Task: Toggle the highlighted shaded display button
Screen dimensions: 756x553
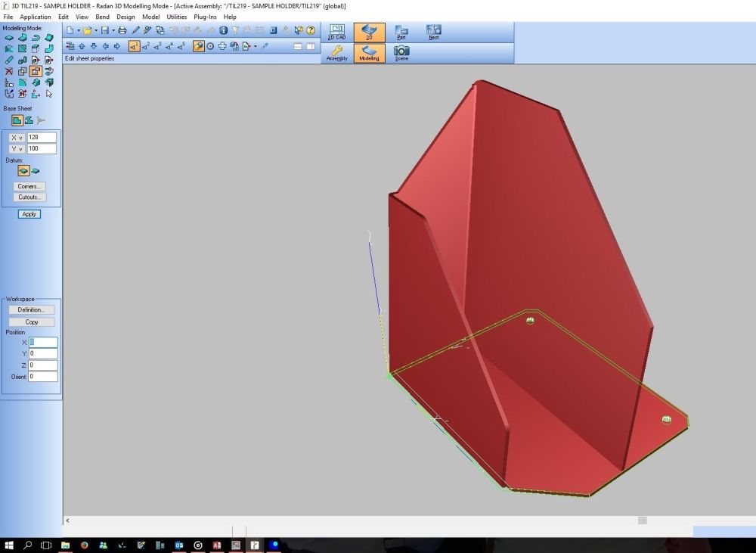Action: [198, 46]
